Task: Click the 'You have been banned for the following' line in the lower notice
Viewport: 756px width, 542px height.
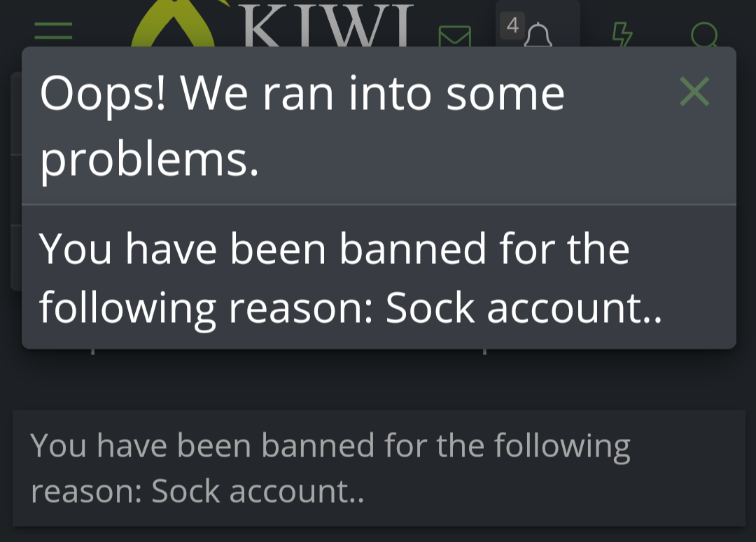Action: click(330, 445)
